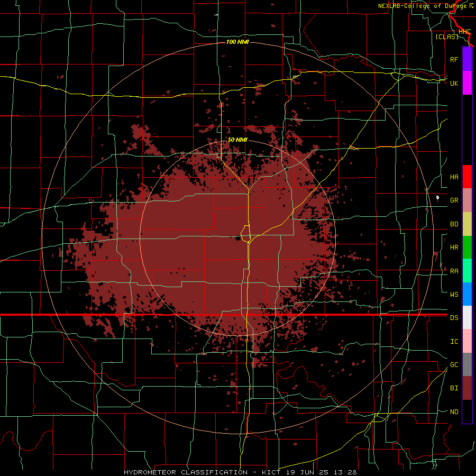This screenshot has height=476, width=476.
Task: Click the HA red color swatch
Action: pos(467,177)
